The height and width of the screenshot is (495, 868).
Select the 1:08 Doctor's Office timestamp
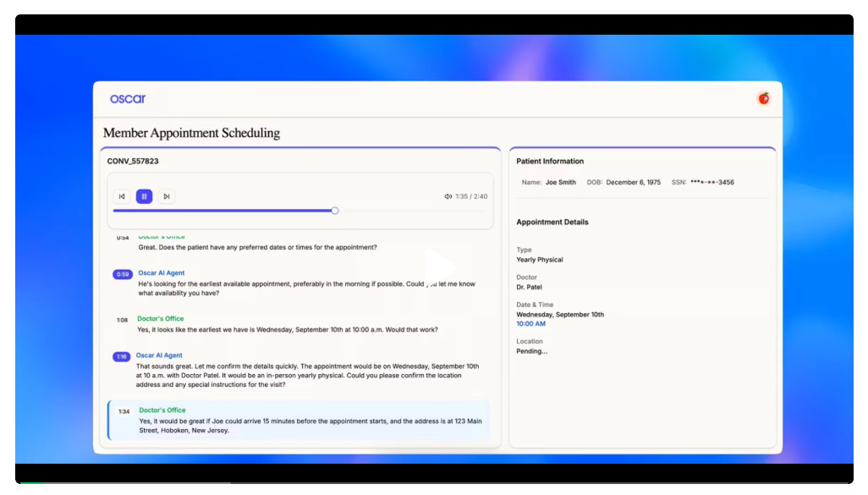pyautogui.click(x=123, y=320)
